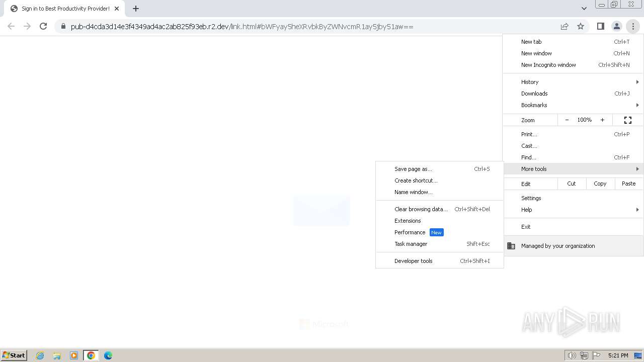
Task: Click the share page icon
Action: (x=565, y=27)
